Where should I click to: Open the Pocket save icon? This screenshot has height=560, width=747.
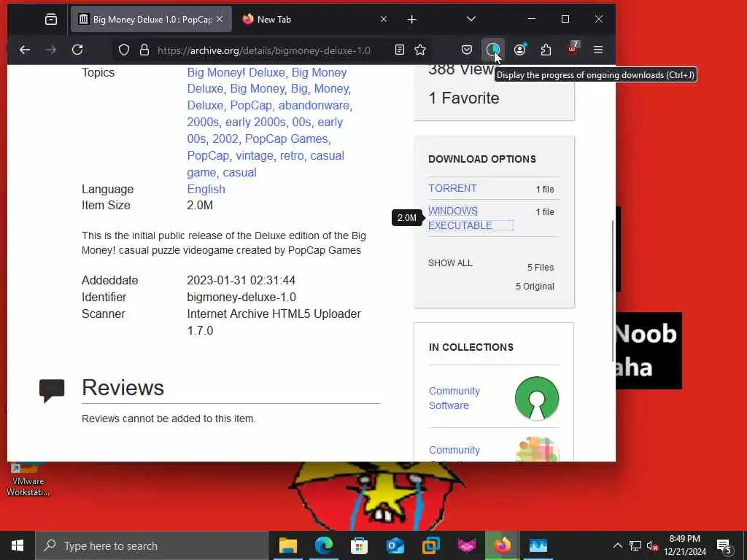[467, 50]
